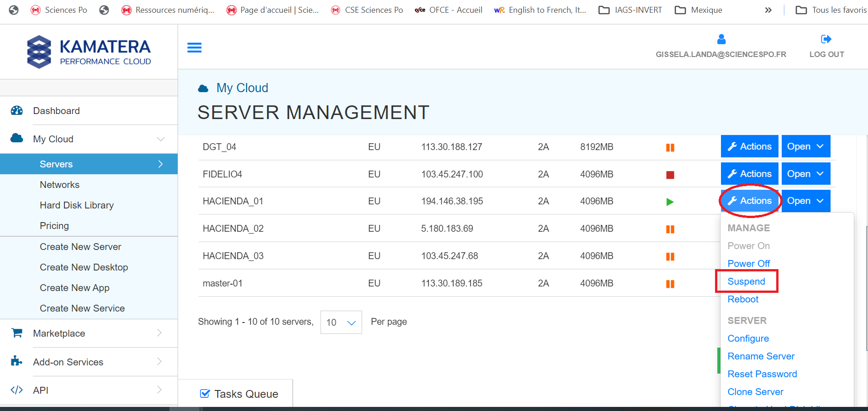This screenshot has height=411, width=868.
Task: Click Create New Service
Action: coord(82,308)
